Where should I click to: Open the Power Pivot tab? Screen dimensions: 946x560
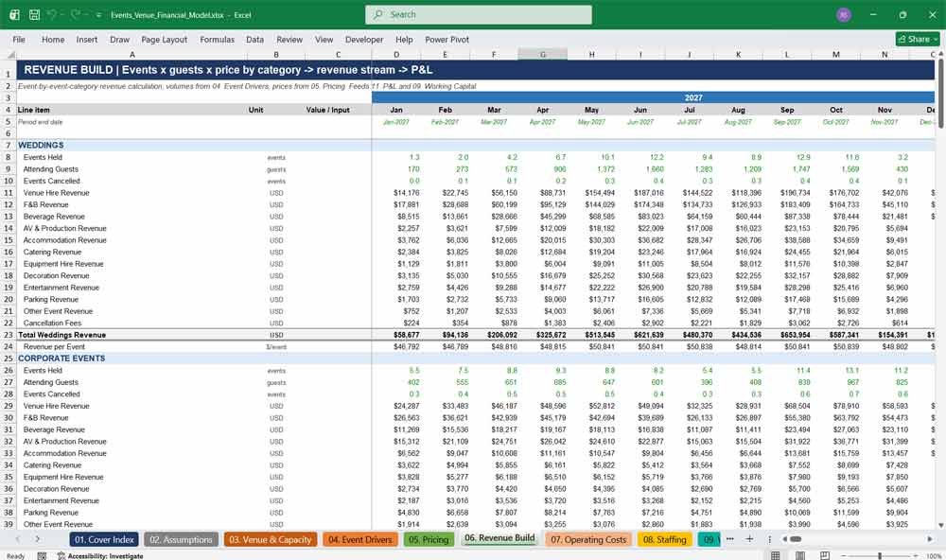coord(447,39)
